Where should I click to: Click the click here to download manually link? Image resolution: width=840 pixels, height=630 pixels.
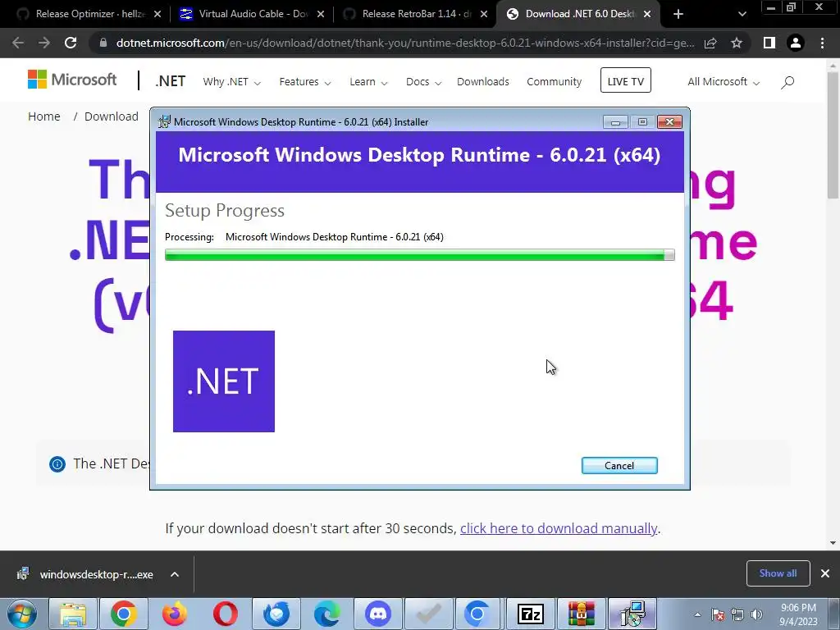pos(558,529)
